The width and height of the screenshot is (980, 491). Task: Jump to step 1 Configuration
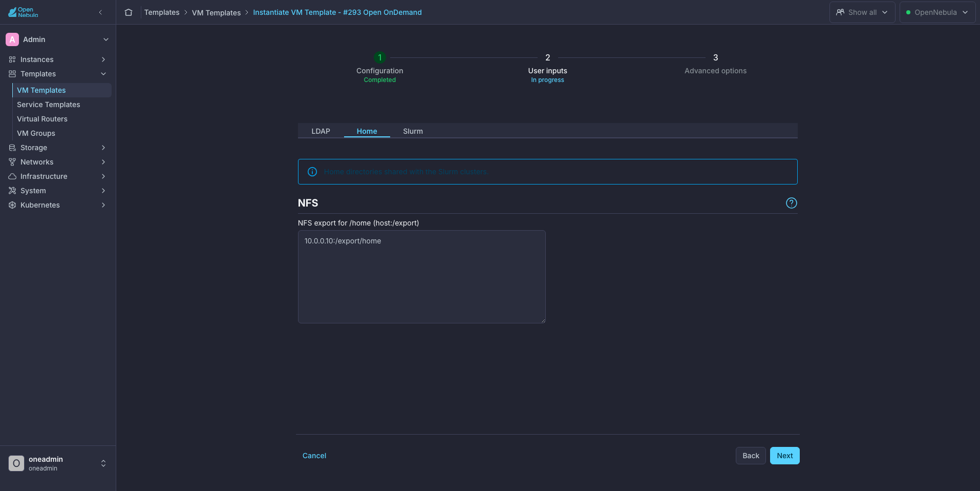[x=380, y=57]
